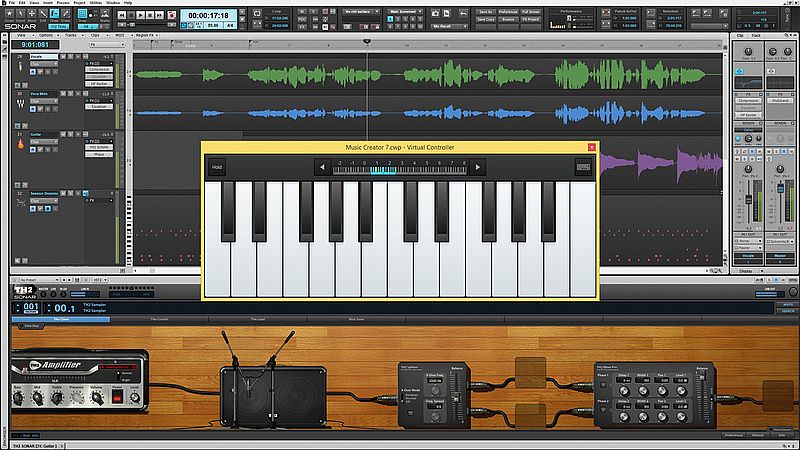Click the undo arrow icon in Mix Recall
800x450 pixels.
pyautogui.click(x=463, y=14)
